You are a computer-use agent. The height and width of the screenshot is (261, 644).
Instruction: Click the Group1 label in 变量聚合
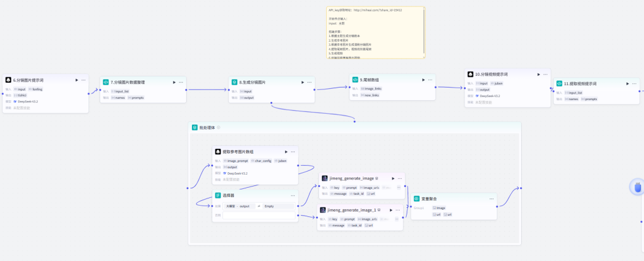[x=419, y=207]
